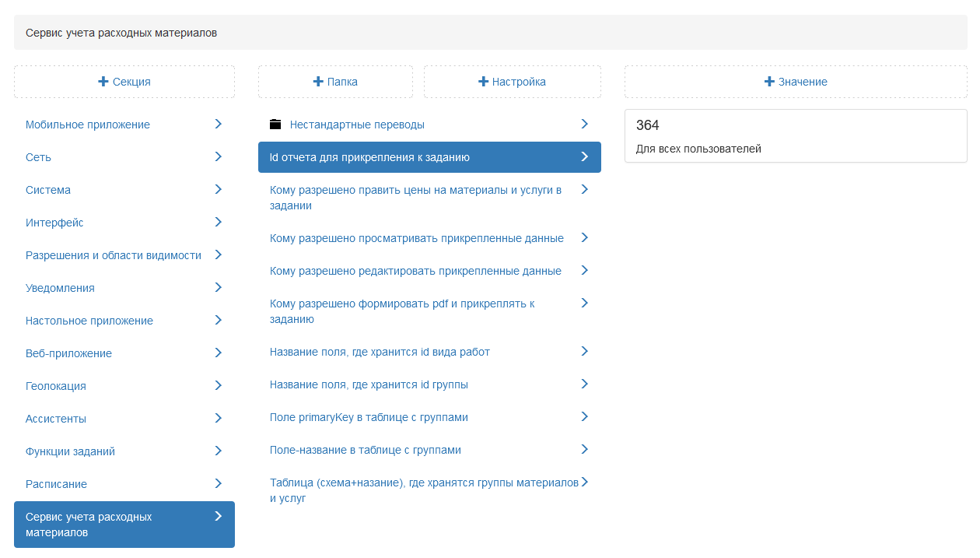This screenshot has width=980, height=558.
Task: Open Разрешения и области видимости section
Action: tap(114, 255)
